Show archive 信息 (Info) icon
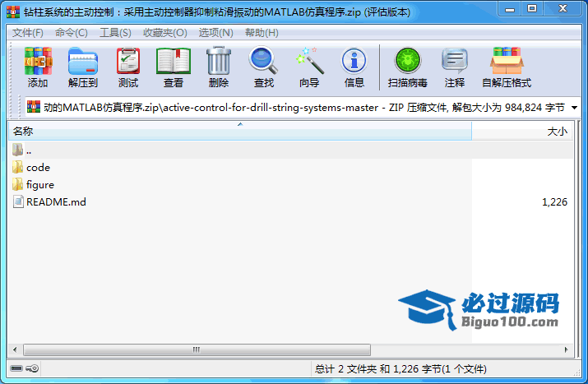This screenshot has height=384, width=588. (354, 60)
